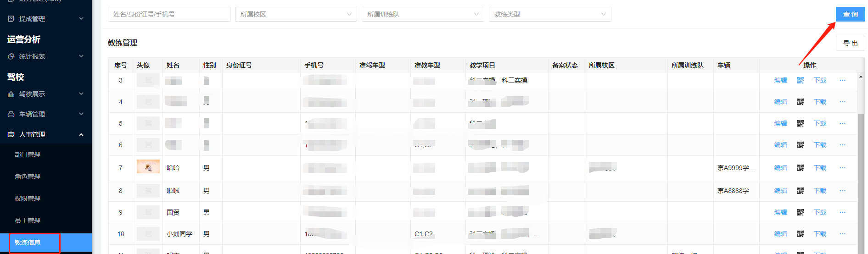Click 下载 for coach 国贸
Viewport: 868px width, 254px height.
coord(820,212)
